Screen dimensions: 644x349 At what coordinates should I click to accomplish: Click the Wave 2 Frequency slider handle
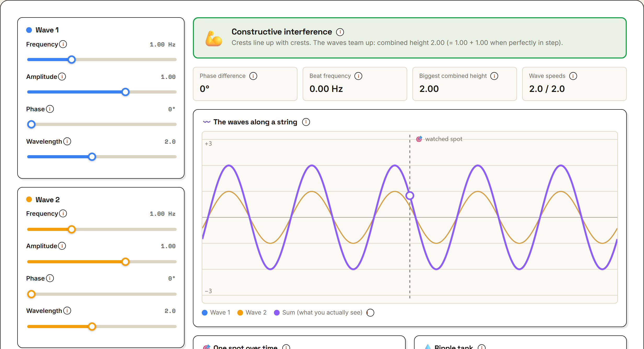(x=72, y=229)
